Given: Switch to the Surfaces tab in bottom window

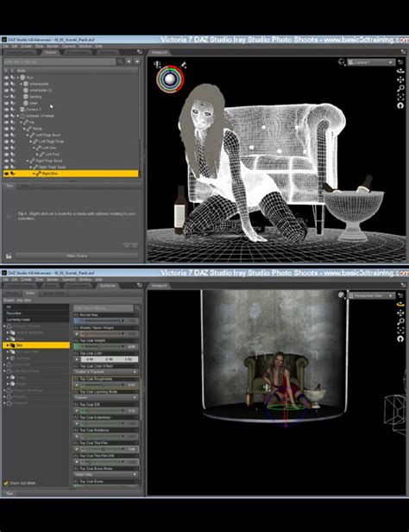Looking at the screenshot, I should pos(107,286).
